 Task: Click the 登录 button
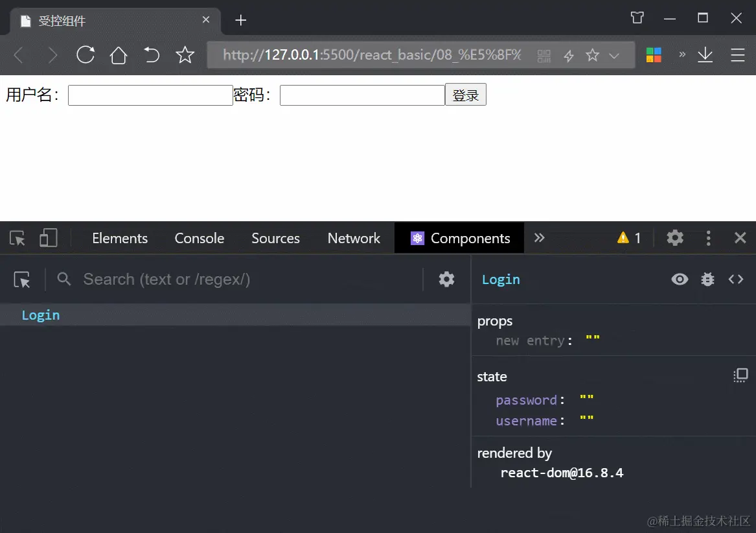point(466,95)
